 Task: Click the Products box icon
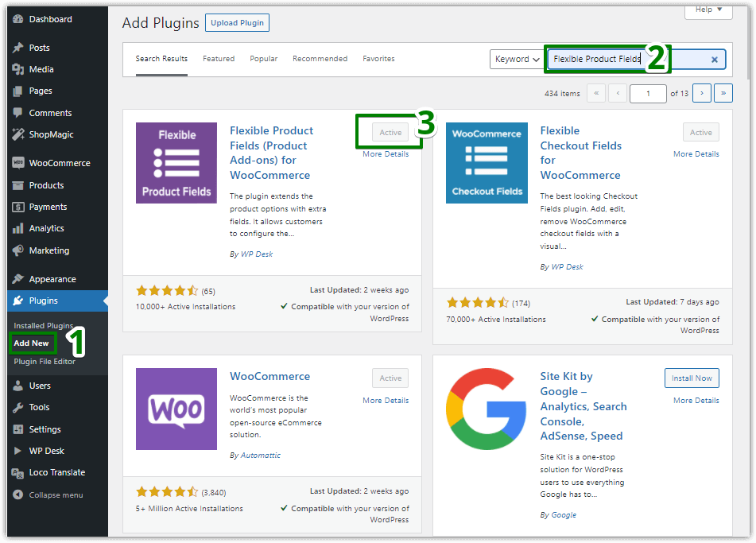[x=17, y=185]
